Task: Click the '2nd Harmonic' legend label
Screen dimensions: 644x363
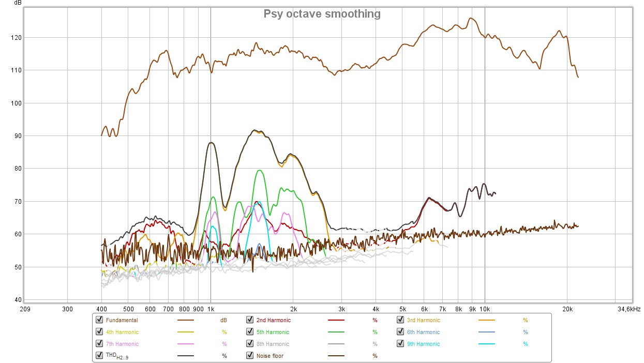Action: [273, 321]
